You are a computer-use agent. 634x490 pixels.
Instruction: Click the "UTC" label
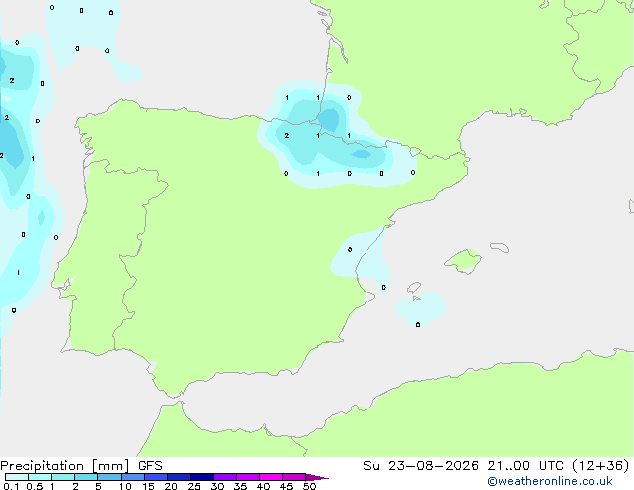coord(551,466)
